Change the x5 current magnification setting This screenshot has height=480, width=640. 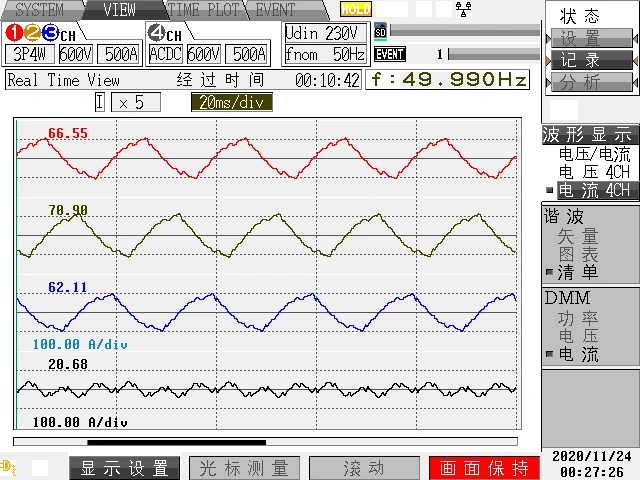pyautogui.click(x=133, y=102)
